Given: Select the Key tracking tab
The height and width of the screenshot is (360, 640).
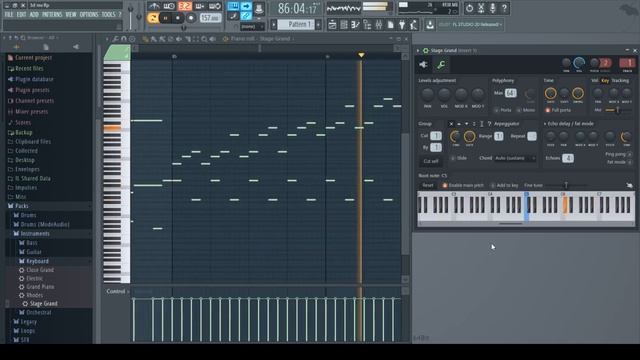Looking at the screenshot, I should click(605, 81).
